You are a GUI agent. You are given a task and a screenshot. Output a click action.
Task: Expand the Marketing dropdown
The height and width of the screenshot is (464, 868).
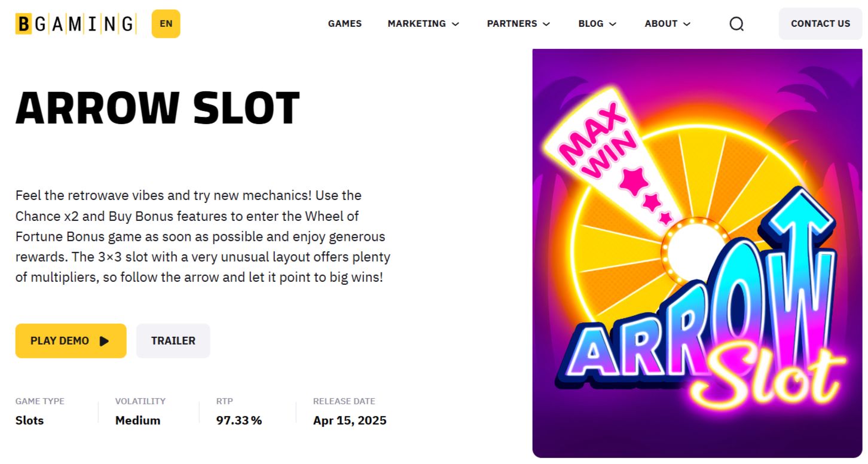tap(417, 24)
